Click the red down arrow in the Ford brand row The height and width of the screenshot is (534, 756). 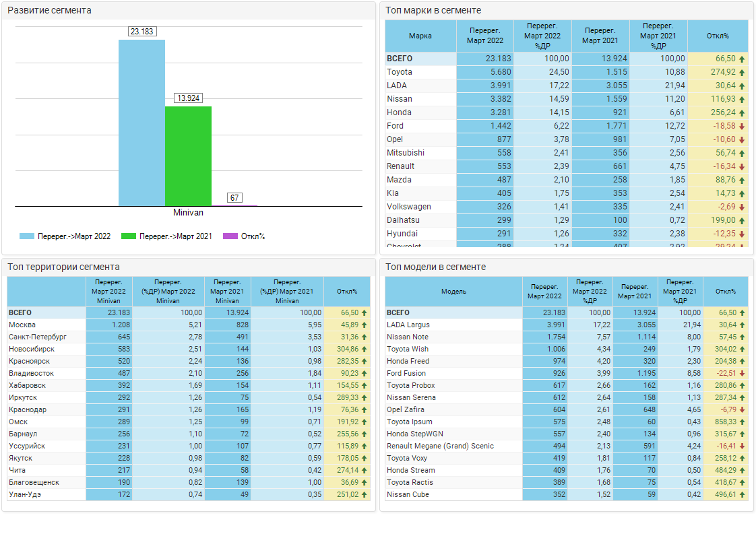coord(742,127)
